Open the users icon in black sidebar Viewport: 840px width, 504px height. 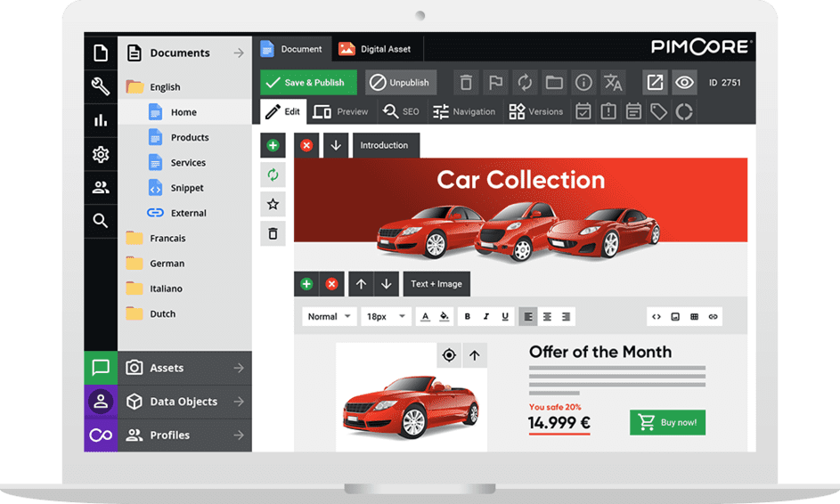tap(101, 188)
